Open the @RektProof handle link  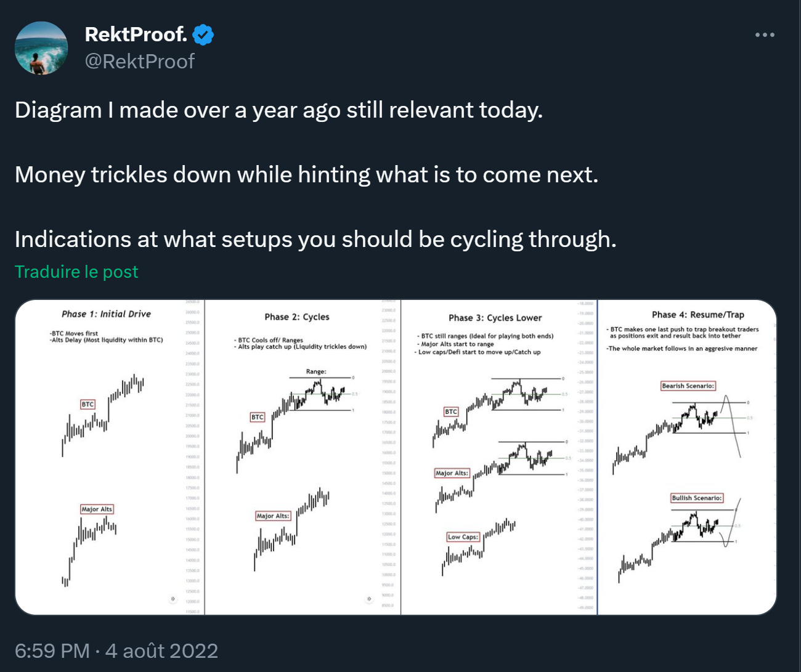[x=140, y=62]
